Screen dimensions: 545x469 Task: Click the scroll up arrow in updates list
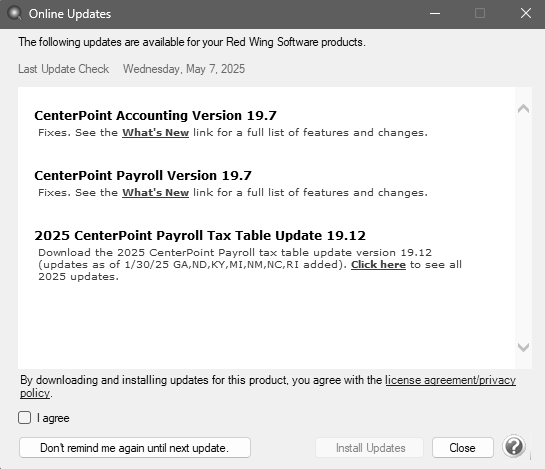click(523, 109)
